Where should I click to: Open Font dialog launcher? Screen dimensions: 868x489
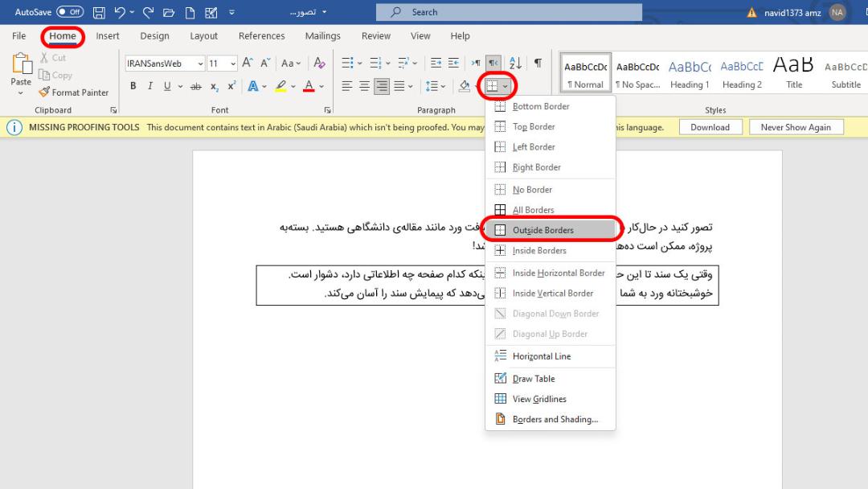click(x=327, y=110)
